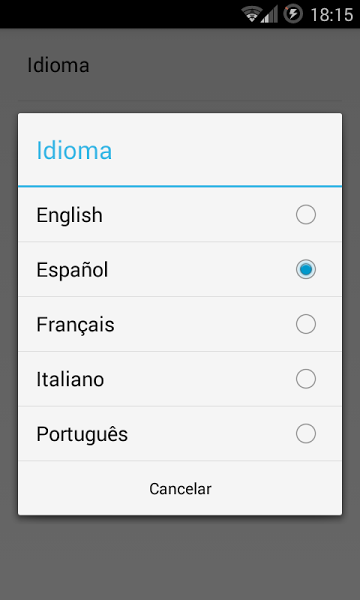
Task: Select the Español radio button
Action: tap(306, 269)
